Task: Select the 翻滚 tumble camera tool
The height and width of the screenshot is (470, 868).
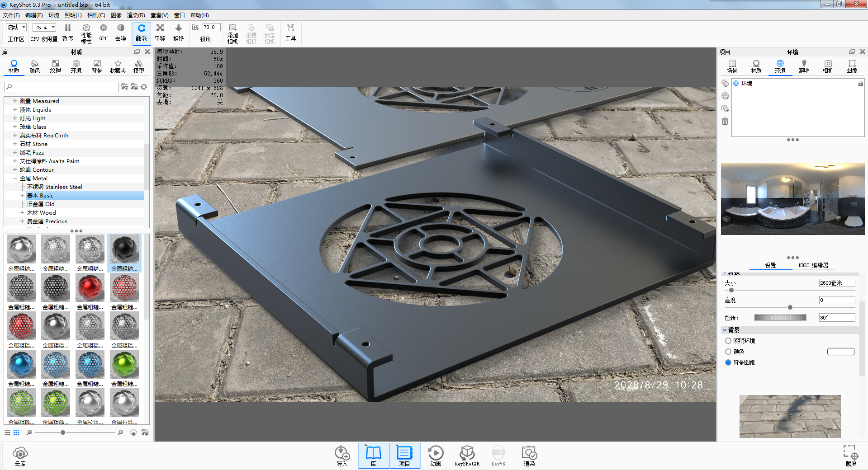Action: 142,33
